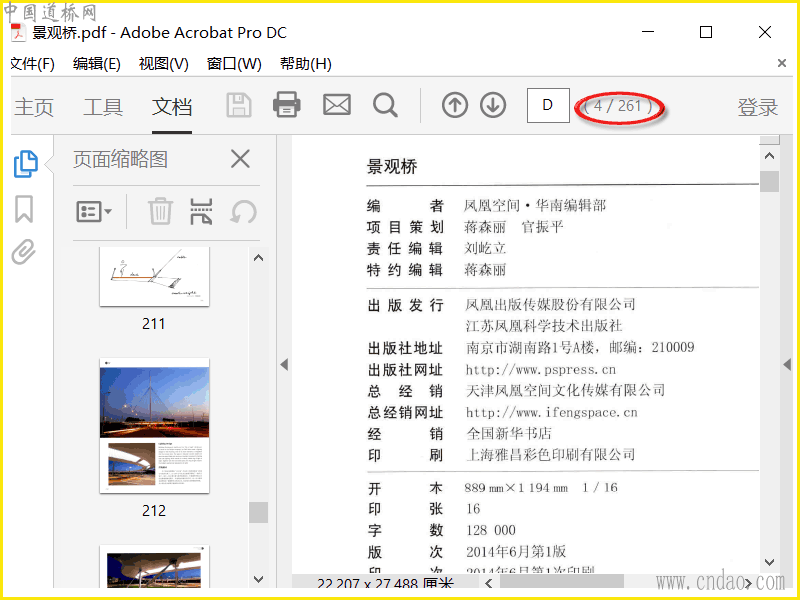This screenshot has width=800, height=600.
Task: Switch to the 主页 tab
Action: [34, 107]
